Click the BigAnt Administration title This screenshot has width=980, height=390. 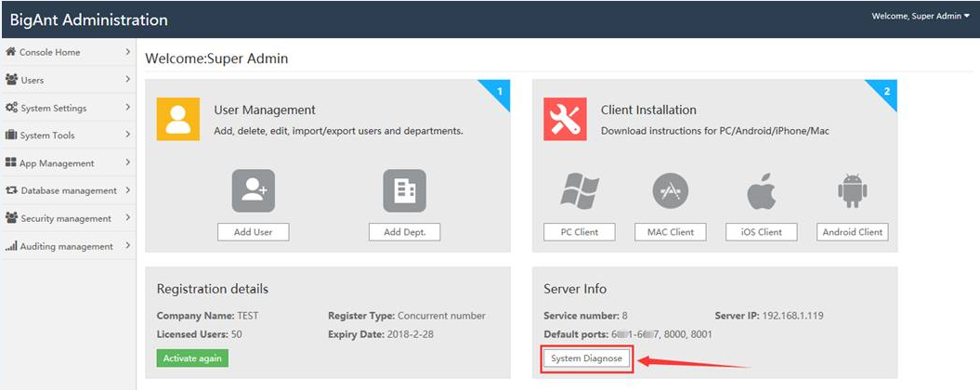point(89,20)
